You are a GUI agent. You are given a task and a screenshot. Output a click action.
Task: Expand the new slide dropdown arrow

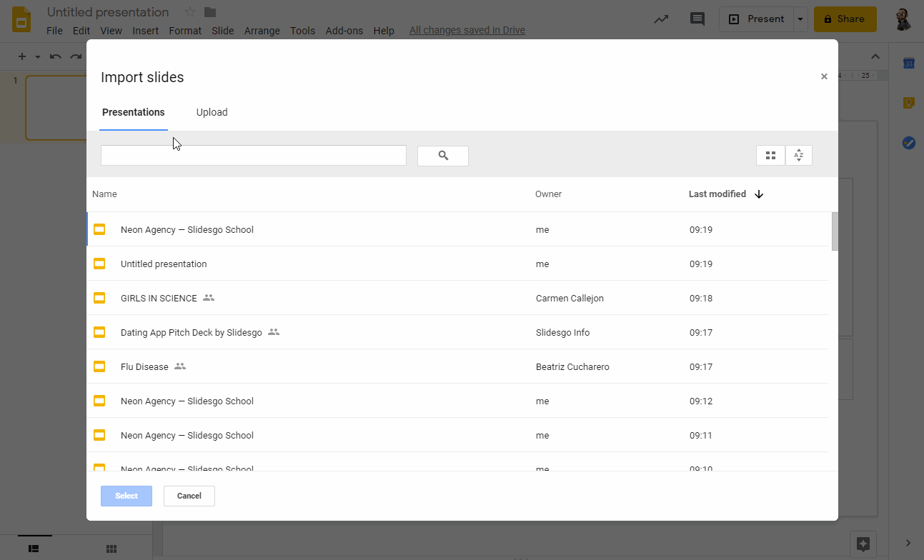tap(38, 57)
